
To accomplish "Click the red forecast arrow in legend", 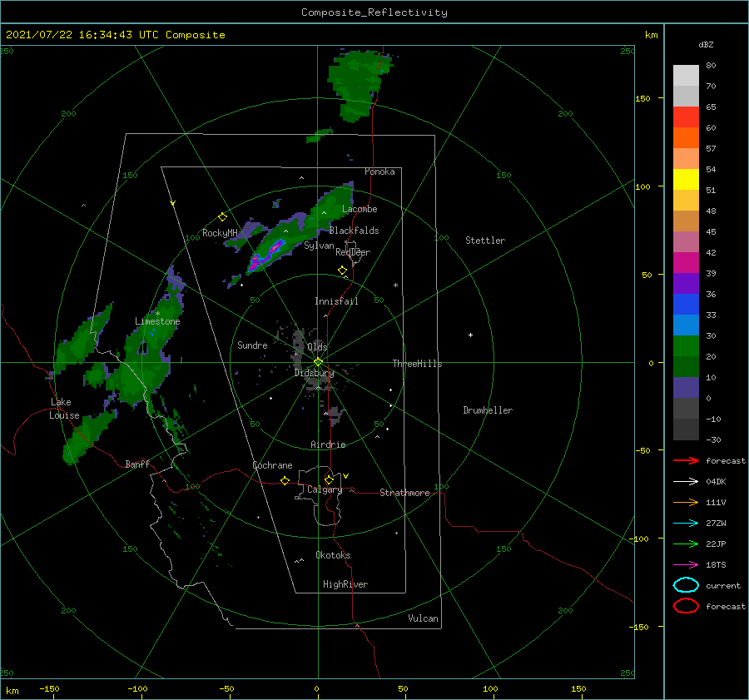I will pyautogui.click(x=686, y=460).
